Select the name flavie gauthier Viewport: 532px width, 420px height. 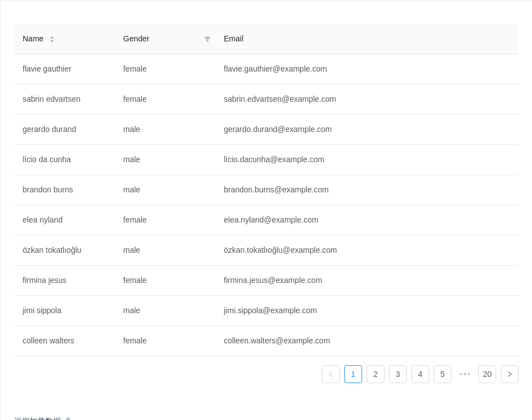tap(47, 69)
